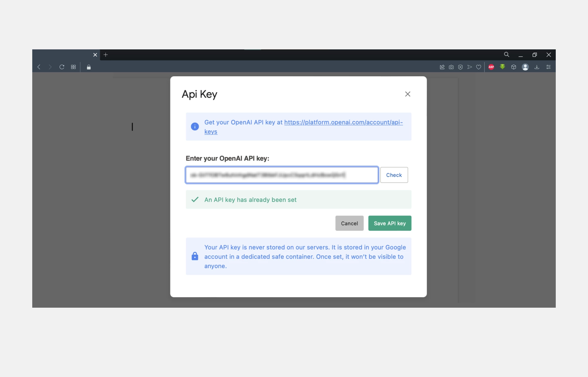Click the 'Enter your OpenAI API key:' label

point(227,158)
